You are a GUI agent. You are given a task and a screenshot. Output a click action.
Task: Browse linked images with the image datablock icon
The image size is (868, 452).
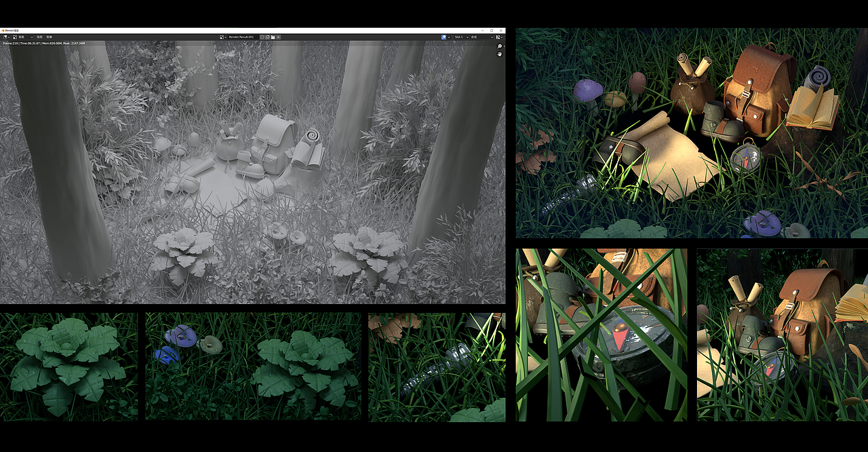(x=223, y=37)
